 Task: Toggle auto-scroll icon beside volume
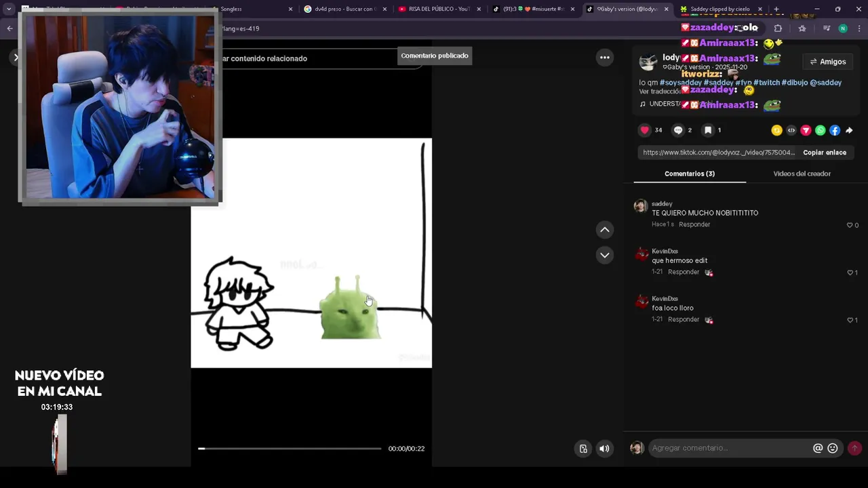[x=583, y=449]
